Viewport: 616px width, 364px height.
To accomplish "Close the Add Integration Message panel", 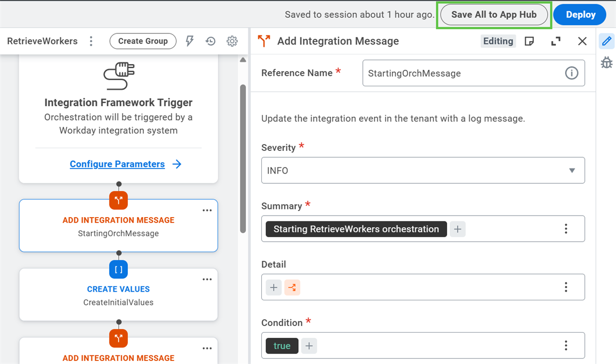I will coord(582,41).
